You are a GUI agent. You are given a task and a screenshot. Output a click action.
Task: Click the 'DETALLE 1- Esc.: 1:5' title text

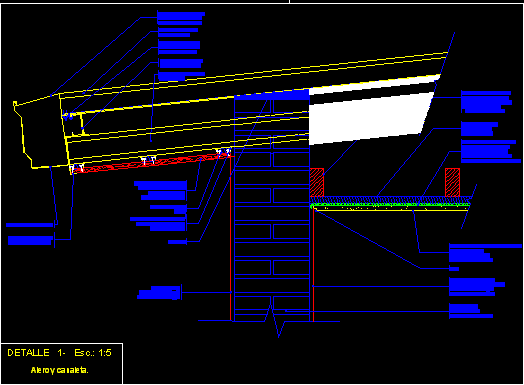pyautogui.click(x=59, y=353)
